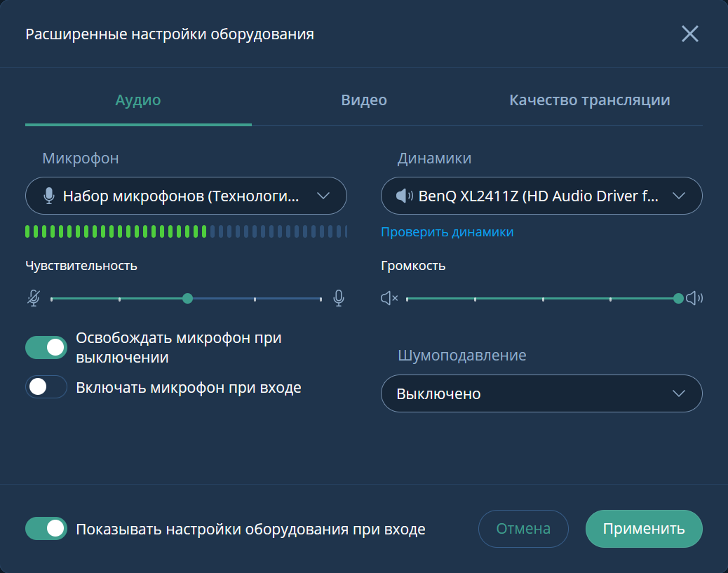The image size is (728, 573).
Task: Open the Качество трансляции tab
Action: [x=590, y=100]
